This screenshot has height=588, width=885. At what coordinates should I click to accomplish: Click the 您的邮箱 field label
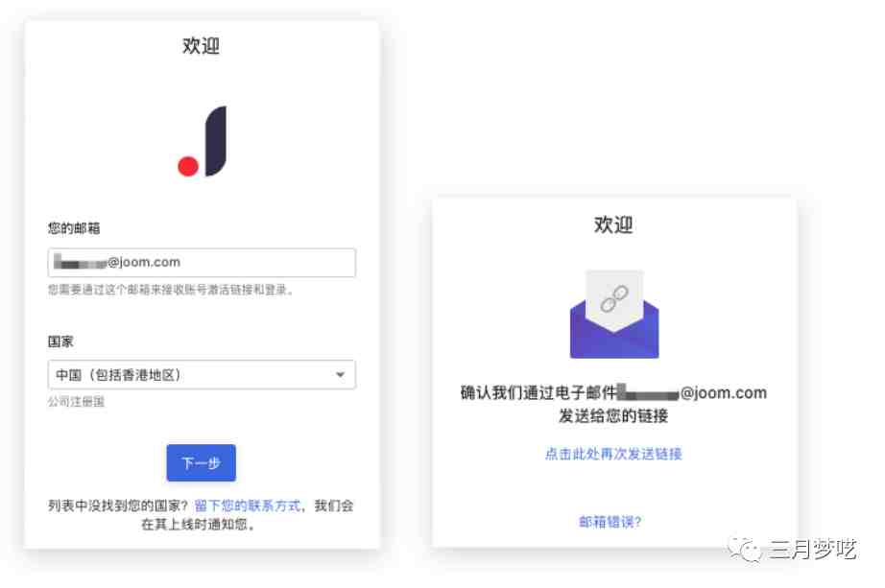click(x=74, y=228)
